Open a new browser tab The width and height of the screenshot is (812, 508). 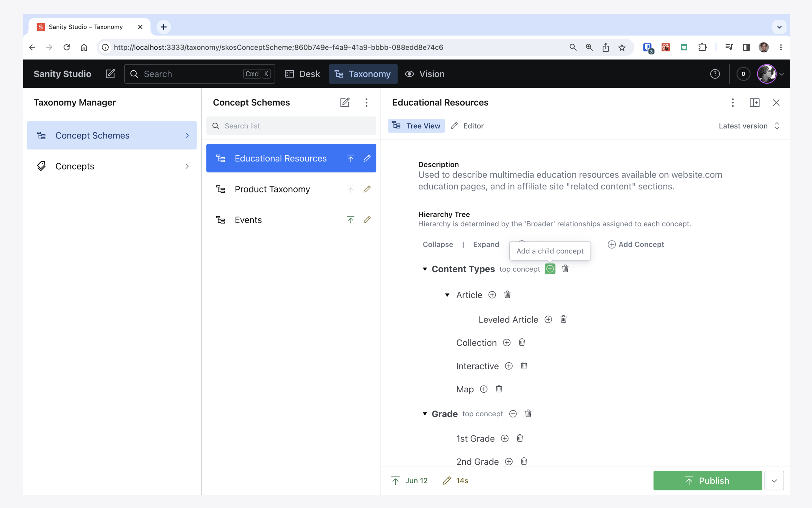coord(164,27)
